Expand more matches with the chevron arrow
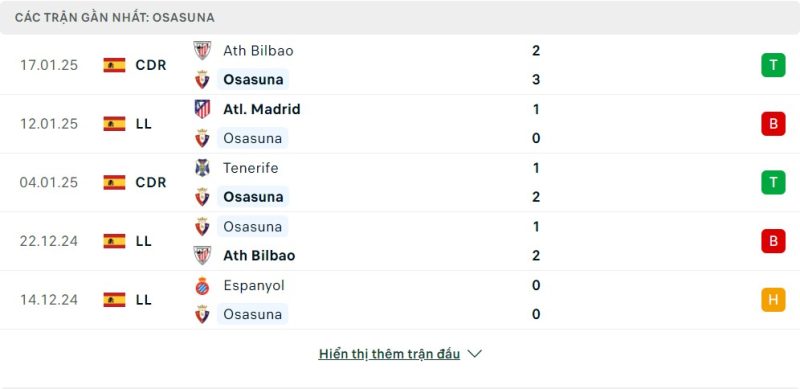The image size is (800, 389). pos(474,354)
